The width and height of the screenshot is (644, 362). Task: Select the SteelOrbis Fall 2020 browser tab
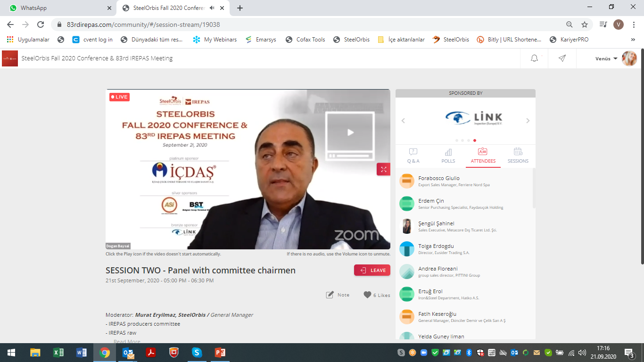pyautogui.click(x=173, y=8)
